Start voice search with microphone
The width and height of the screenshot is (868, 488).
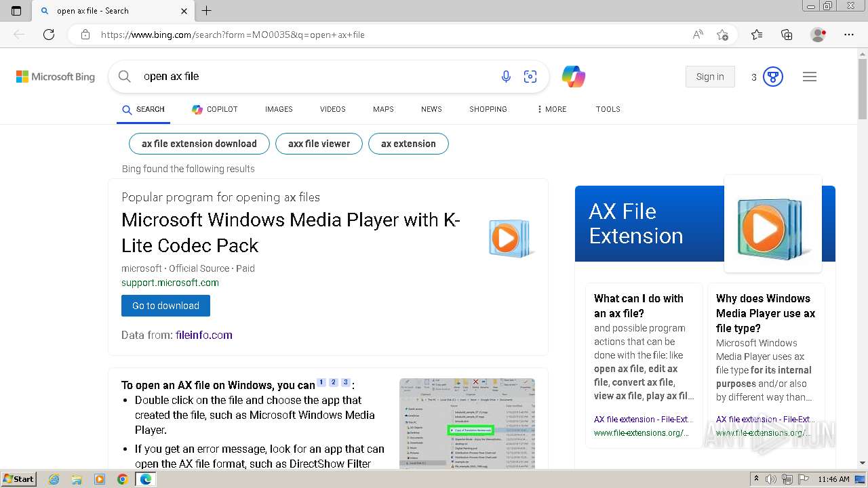pos(506,77)
